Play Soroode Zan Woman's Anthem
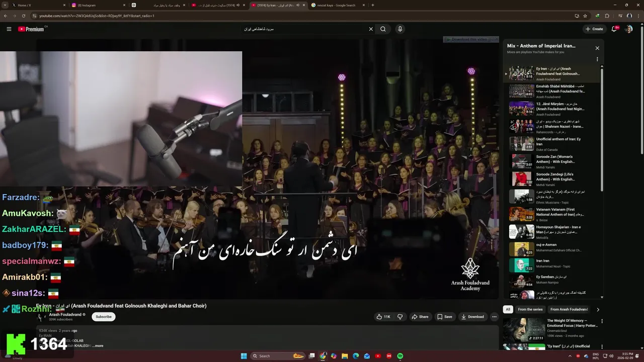The height and width of the screenshot is (362, 644). (x=553, y=161)
